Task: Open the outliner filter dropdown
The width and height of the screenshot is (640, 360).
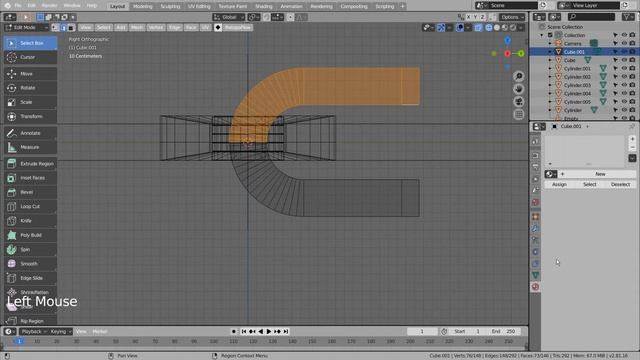Action: pos(628,17)
